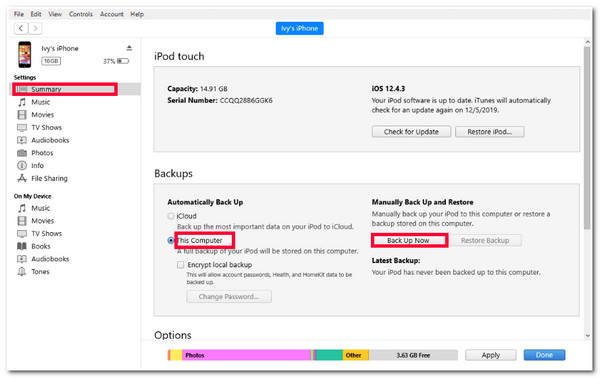Image resolution: width=600 pixels, height=378 pixels.
Task: Click the Audiobooks icon under Settings
Action: pos(22,140)
